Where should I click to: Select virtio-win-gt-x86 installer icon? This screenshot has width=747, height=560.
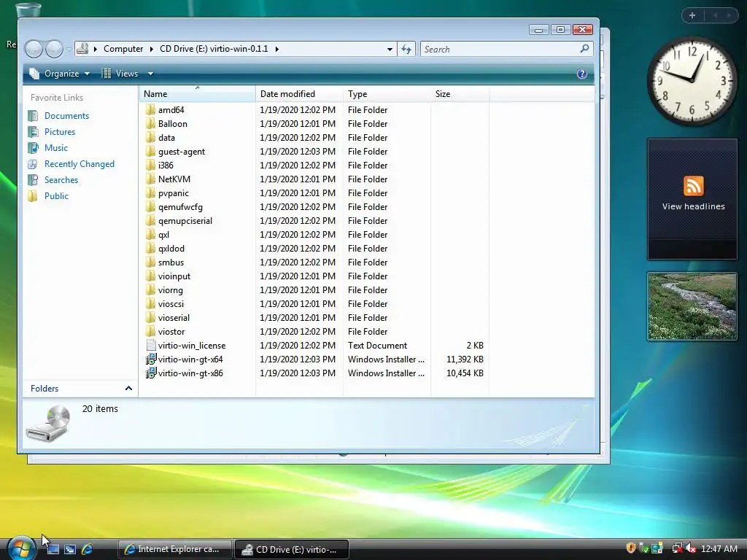[x=150, y=373]
